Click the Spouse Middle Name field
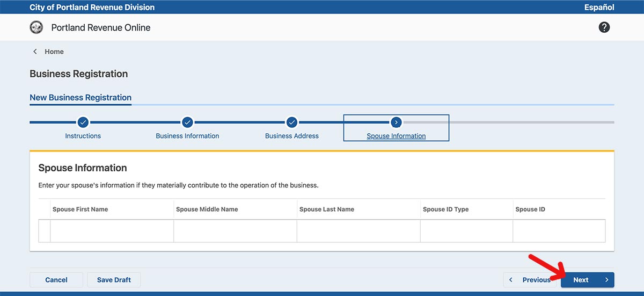This screenshot has height=296, width=644. pyautogui.click(x=235, y=231)
